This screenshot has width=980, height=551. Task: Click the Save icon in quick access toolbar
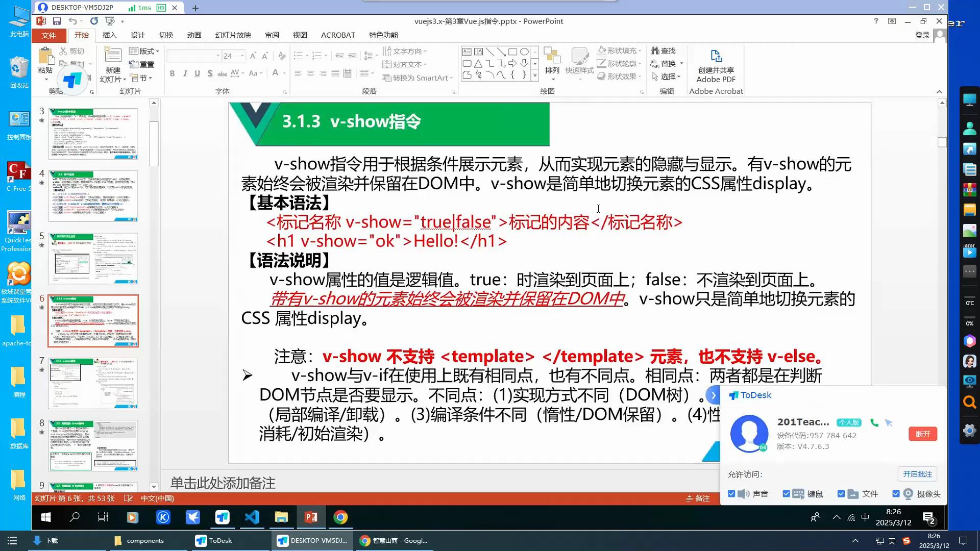57,21
